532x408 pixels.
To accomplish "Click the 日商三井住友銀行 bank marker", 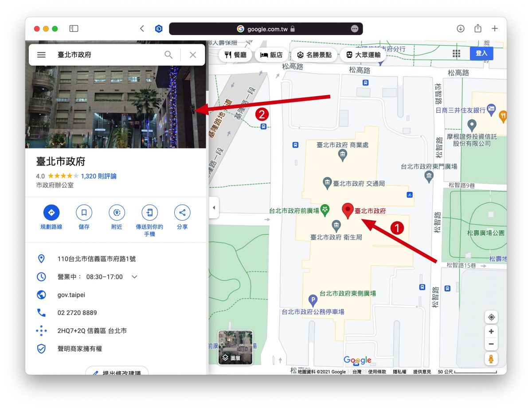I will tap(491, 109).
